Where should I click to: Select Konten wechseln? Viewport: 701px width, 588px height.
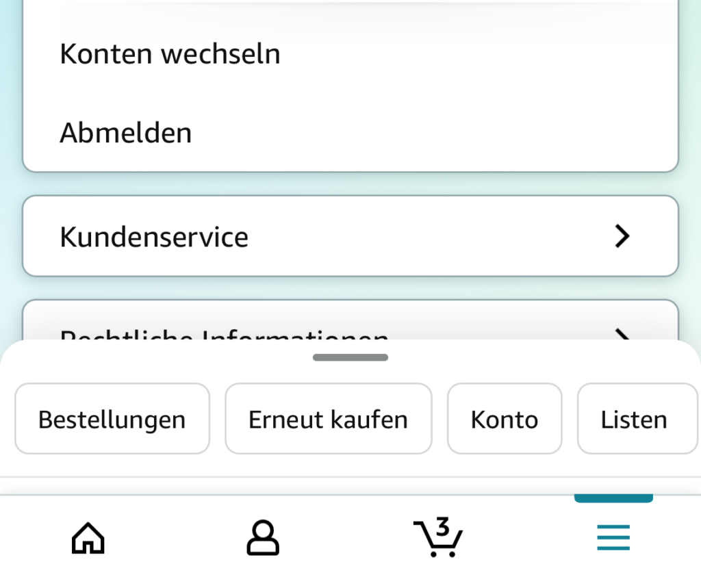pos(170,54)
